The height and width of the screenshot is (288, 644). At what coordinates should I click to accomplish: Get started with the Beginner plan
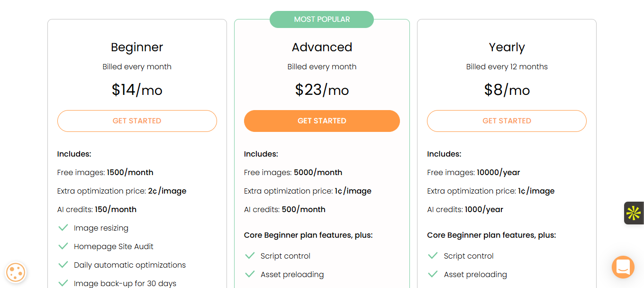[137, 121]
